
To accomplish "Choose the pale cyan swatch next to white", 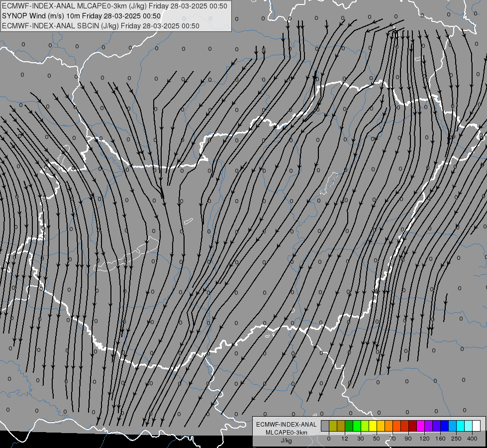I will [469, 426].
